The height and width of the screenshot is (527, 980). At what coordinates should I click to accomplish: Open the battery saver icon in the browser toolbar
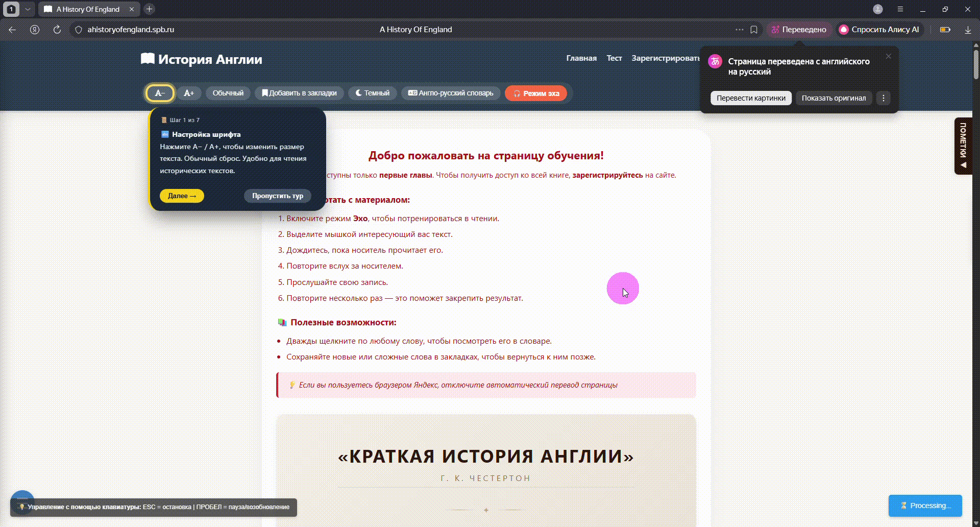[945, 30]
